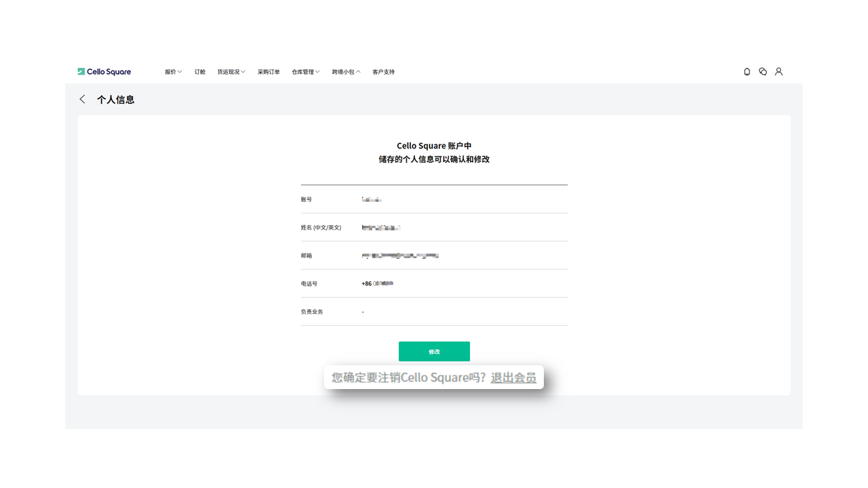Open the user profile icon
Image resolution: width=868 pixels, height=488 pixels.
click(x=778, y=71)
